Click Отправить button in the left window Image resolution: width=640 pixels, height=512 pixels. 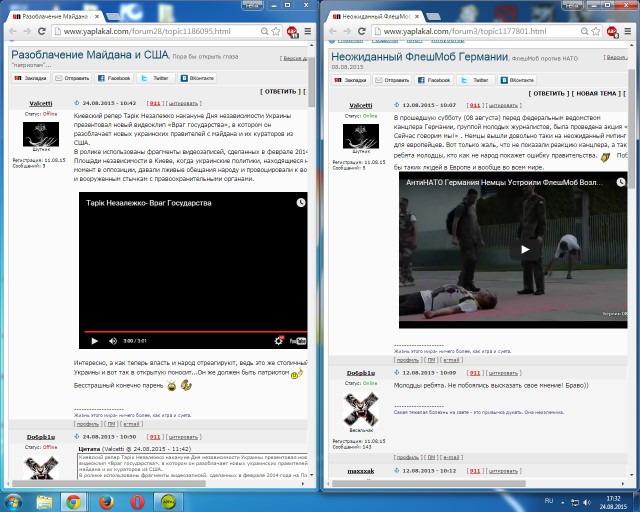[x=72, y=78]
